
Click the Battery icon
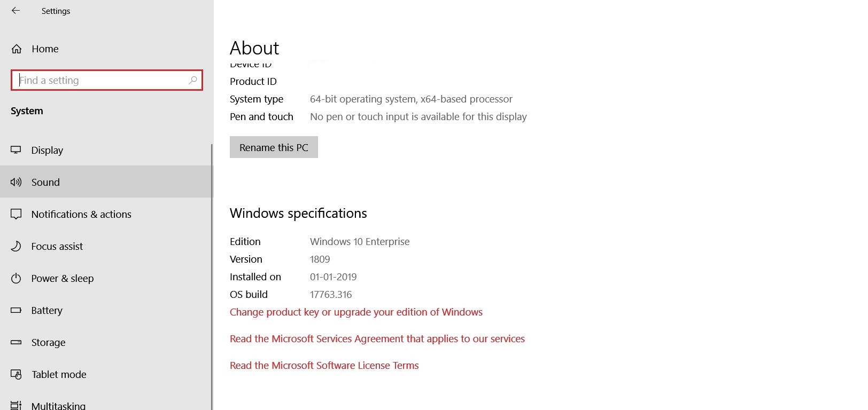coord(16,310)
